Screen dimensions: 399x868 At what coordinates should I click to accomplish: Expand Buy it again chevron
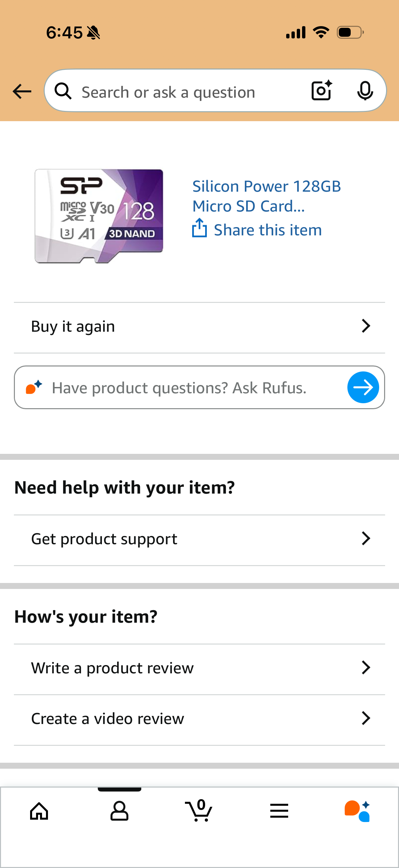pos(366,326)
